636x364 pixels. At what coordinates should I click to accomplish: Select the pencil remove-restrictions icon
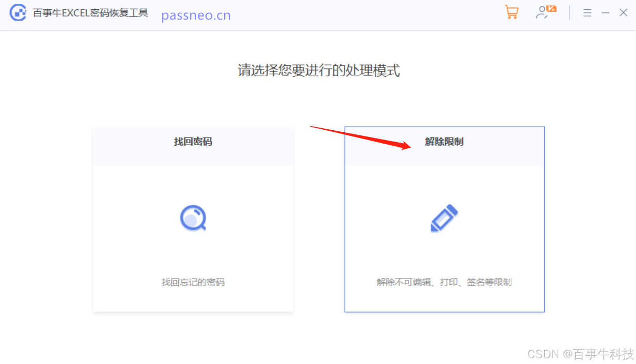444,218
